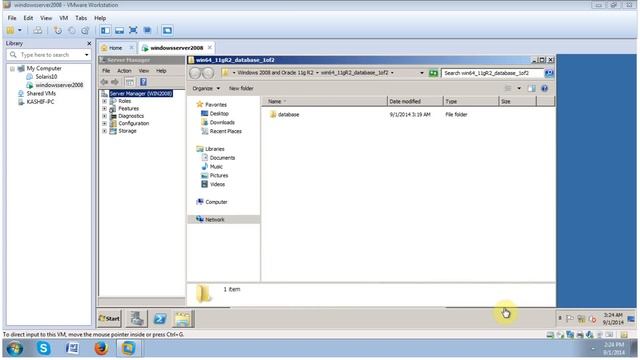Screen dimensions: 640x360
Task: Open the snapshot manager toolbar icon
Action: click(85, 30)
